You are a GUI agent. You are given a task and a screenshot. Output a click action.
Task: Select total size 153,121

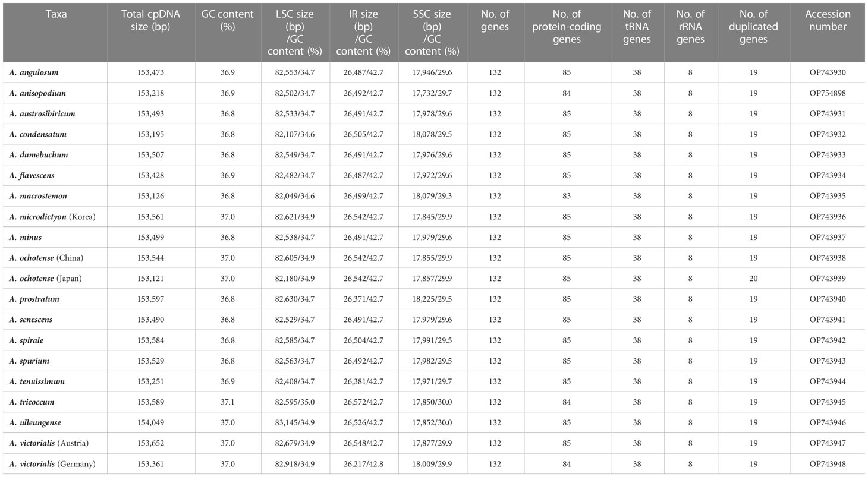(x=151, y=278)
